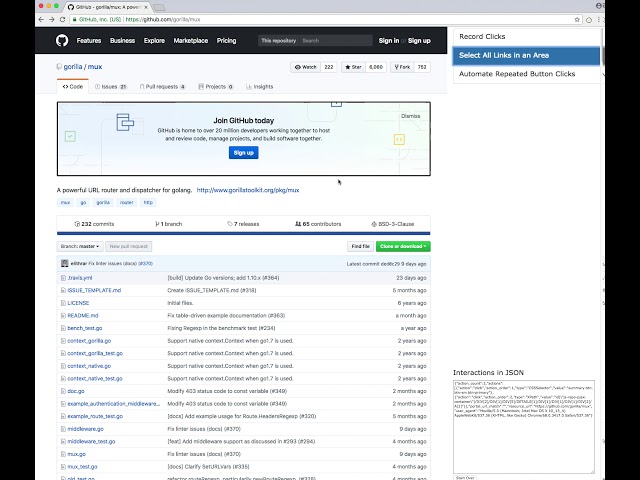
Task: View the 232 commits
Action: (94, 224)
